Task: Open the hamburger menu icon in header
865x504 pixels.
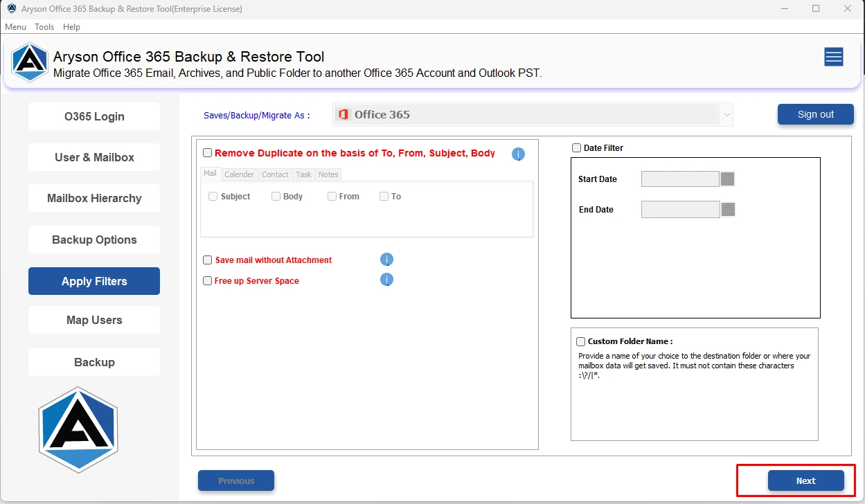Action: 833,57
